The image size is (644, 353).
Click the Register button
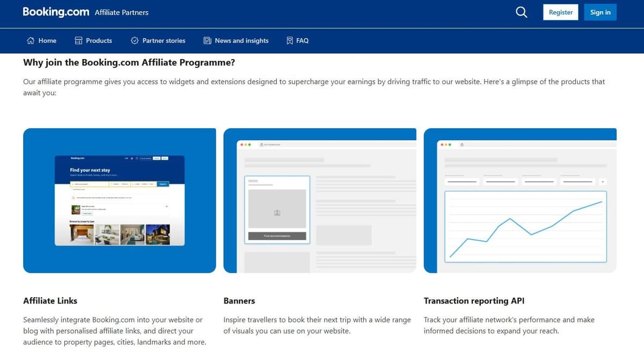click(561, 12)
